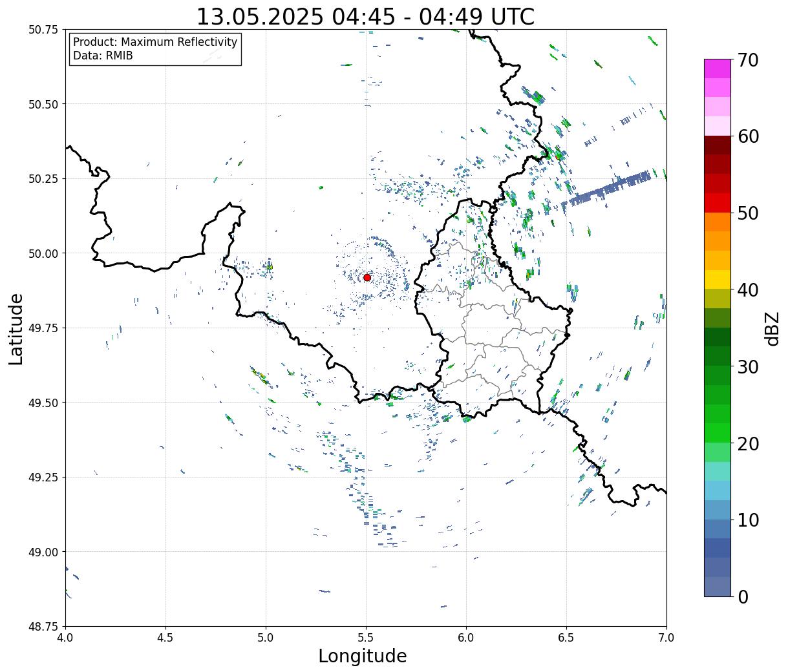Click the colorbar tick label 60
Screen dimensions: 788x672
pyautogui.click(x=748, y=136)
